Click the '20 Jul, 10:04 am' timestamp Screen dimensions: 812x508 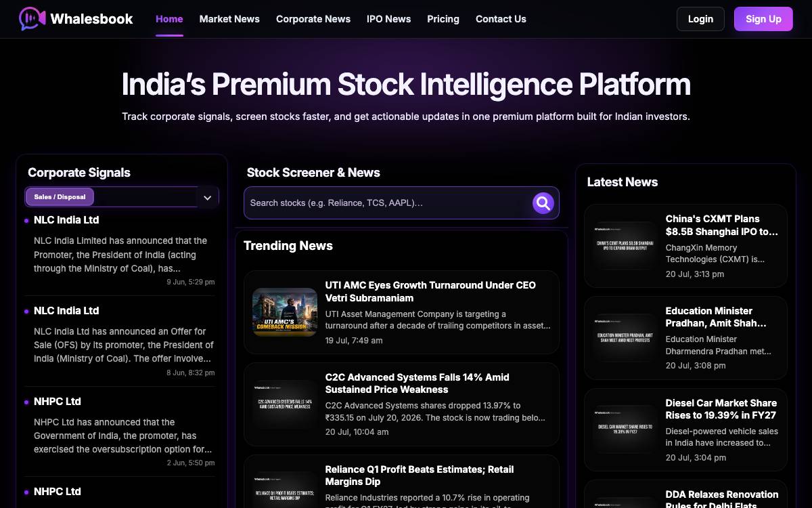(x=357, y=432)
